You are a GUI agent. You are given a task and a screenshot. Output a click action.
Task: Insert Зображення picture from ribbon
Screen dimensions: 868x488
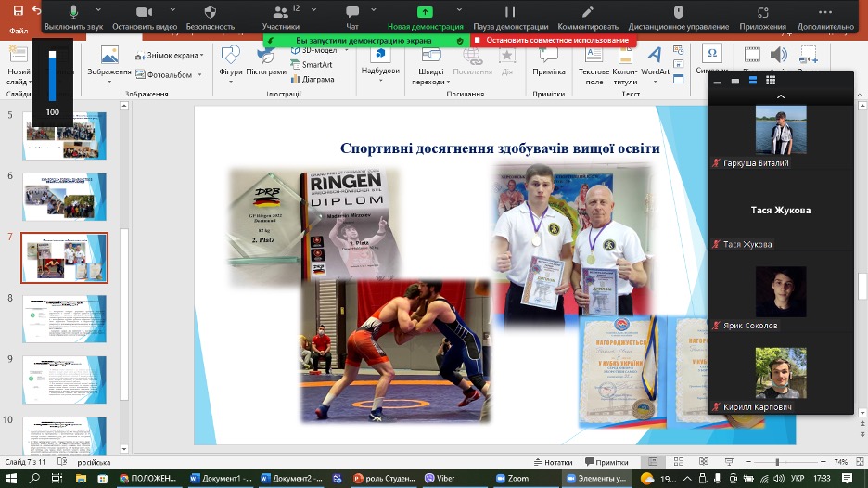(x=109, y=63)
